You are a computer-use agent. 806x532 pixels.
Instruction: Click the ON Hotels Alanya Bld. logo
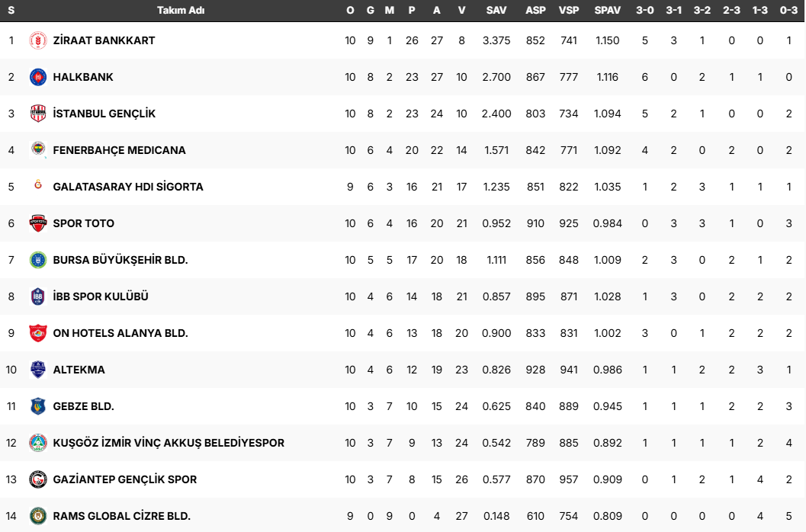pos(38,333)
